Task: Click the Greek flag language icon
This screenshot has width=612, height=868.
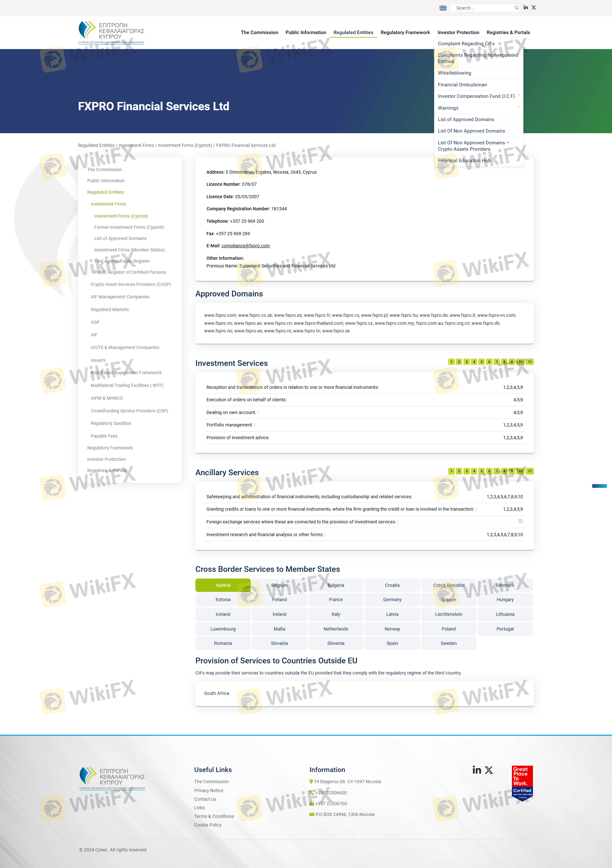Action: point(443,8)
